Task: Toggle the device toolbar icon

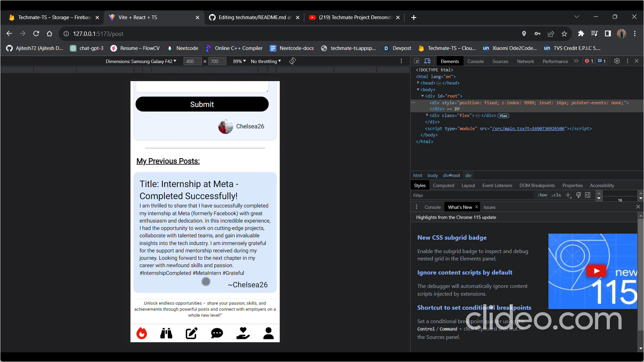Action: (x=427, y=61)
